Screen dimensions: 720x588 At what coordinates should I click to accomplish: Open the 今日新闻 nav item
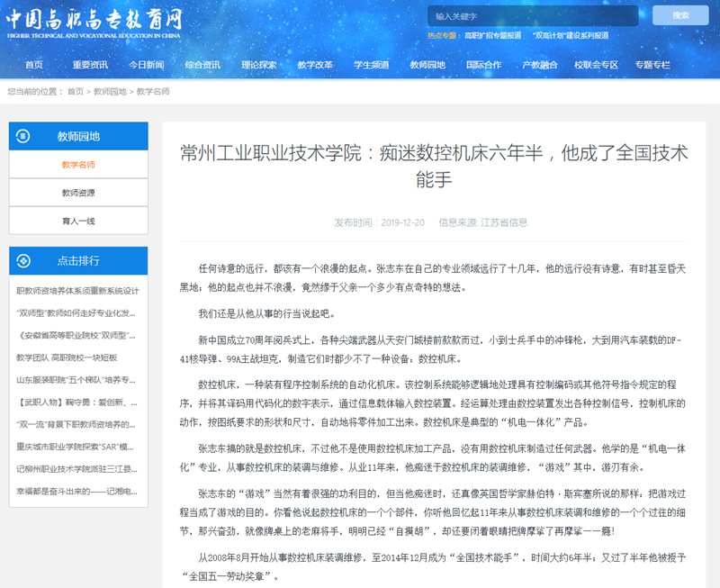click(147, 65)
